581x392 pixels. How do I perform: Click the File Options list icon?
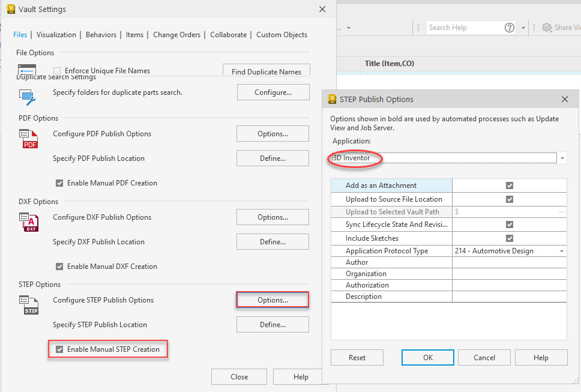pos(26,69)
